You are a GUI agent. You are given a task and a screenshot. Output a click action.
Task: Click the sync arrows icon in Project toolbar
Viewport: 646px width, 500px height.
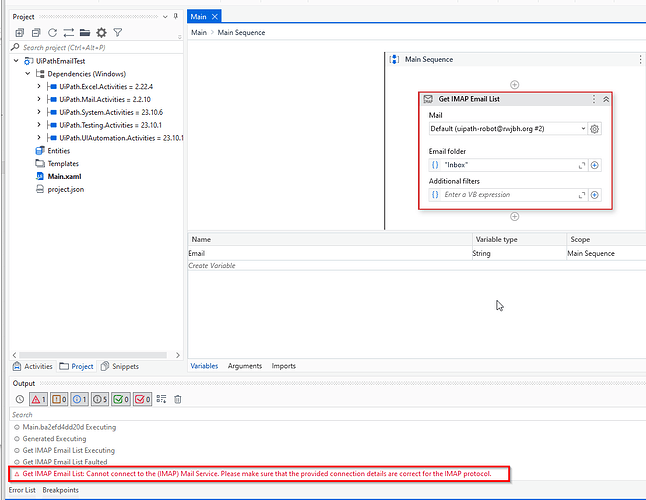[68, 33]
